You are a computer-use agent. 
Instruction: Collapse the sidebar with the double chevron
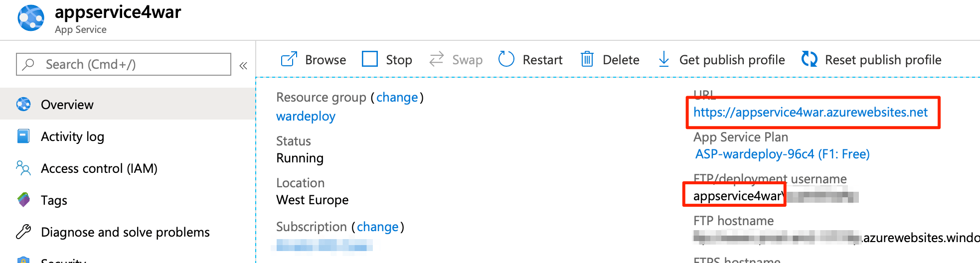click(x=243, y=66)
